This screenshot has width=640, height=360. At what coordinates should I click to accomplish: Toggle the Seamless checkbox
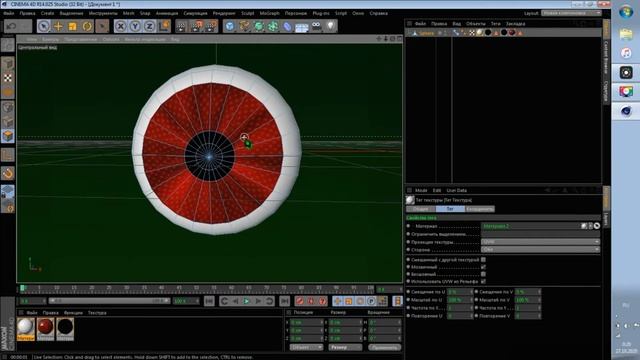click(483, 274)
